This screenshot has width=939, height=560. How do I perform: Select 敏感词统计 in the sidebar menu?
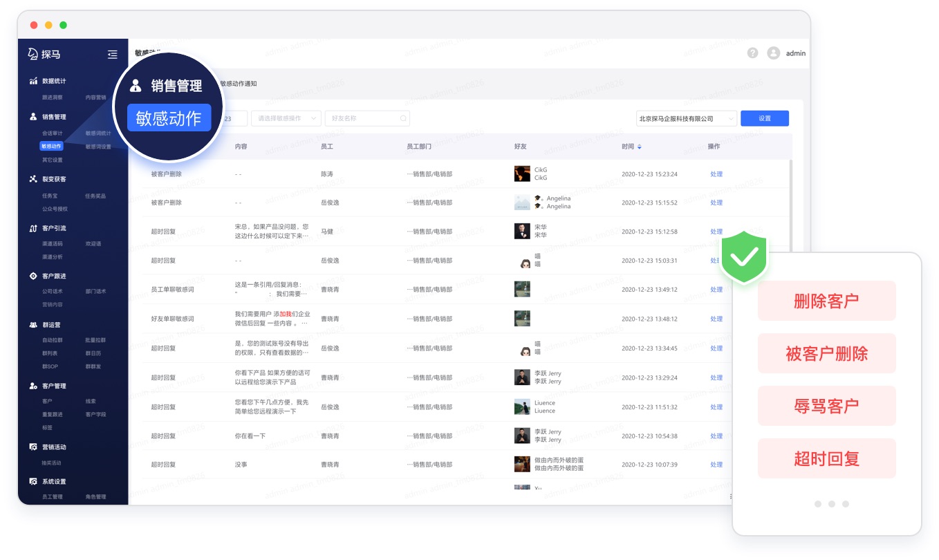click(x=97, y=133)
